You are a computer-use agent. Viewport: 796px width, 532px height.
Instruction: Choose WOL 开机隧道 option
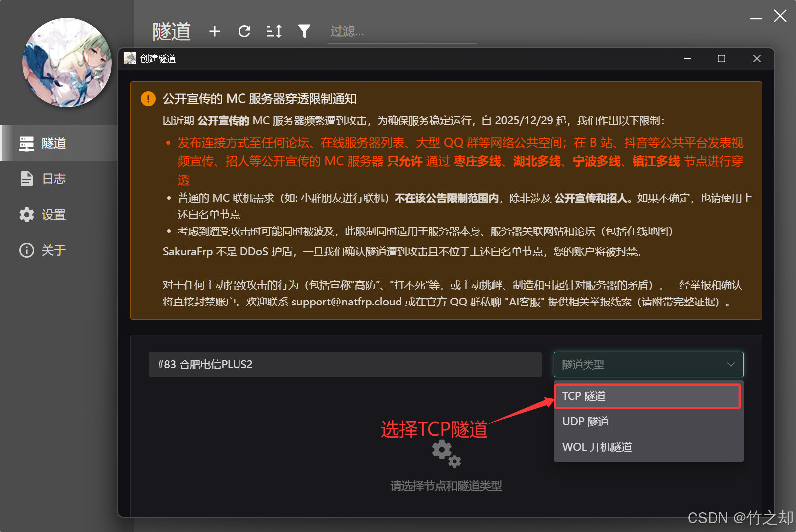[x=647, y=447]
